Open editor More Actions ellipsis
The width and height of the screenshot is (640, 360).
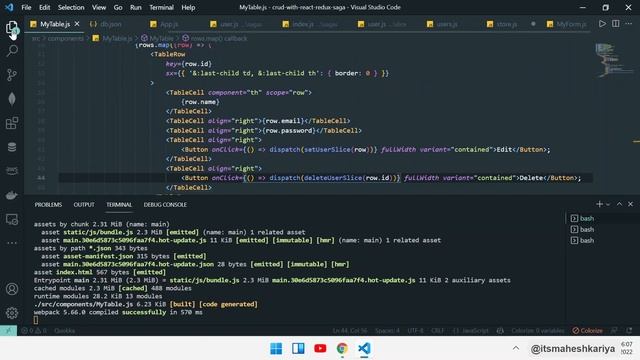point(629,24)
